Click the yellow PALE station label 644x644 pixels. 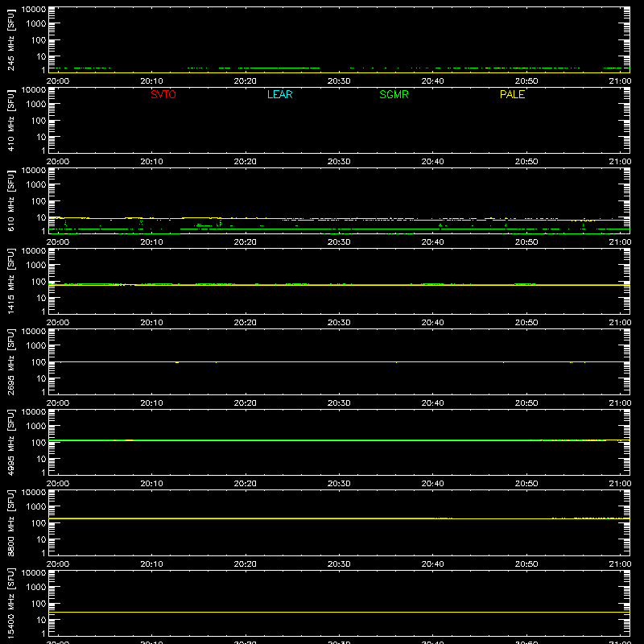click(512, 94)
